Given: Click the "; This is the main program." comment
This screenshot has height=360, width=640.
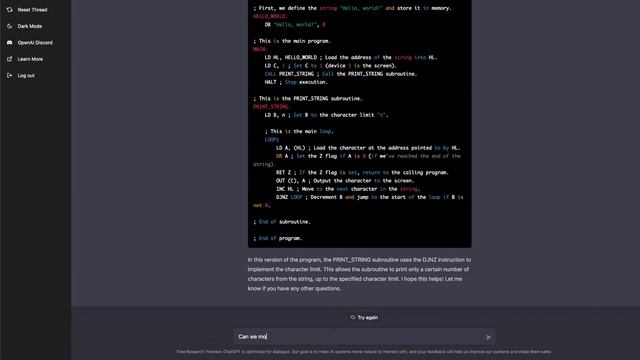Looking at the screenshot, I should coord(292,41).
